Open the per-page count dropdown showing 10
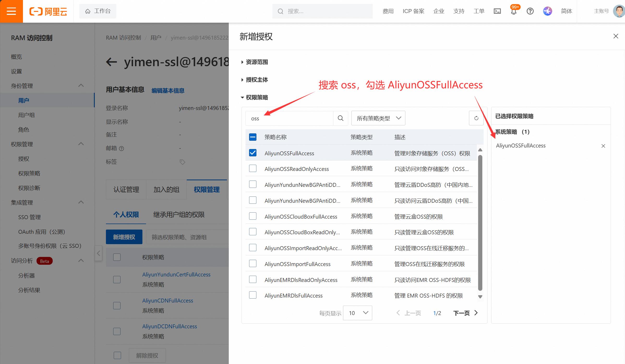The image size is (625, 364). tap(357, 313)
